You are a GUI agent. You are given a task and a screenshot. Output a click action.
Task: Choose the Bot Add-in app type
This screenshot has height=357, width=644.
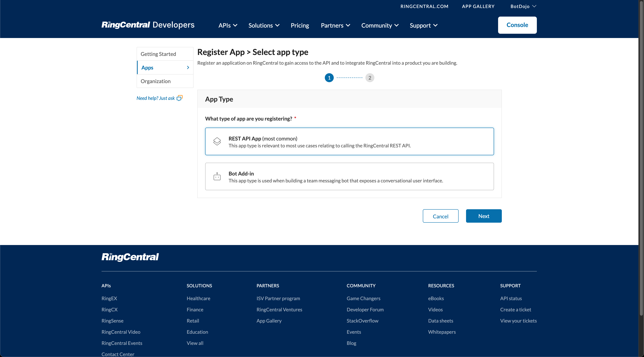coord(349,176)
